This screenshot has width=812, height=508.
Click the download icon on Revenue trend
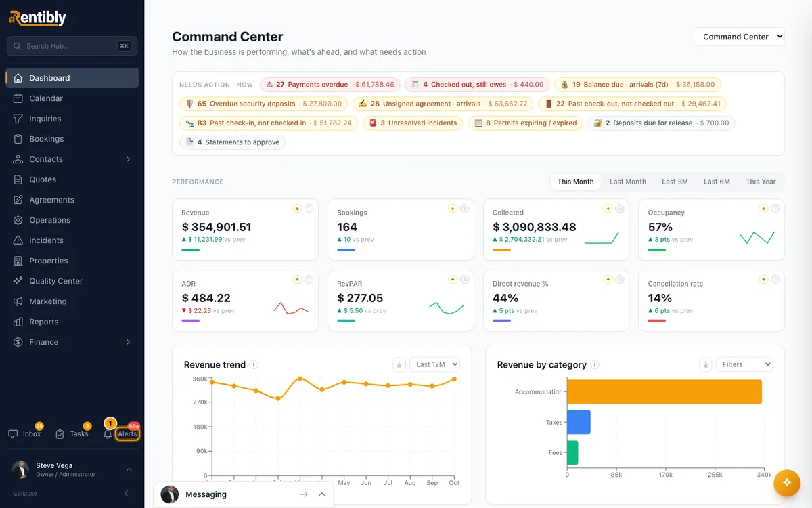(x=399, y=364)
